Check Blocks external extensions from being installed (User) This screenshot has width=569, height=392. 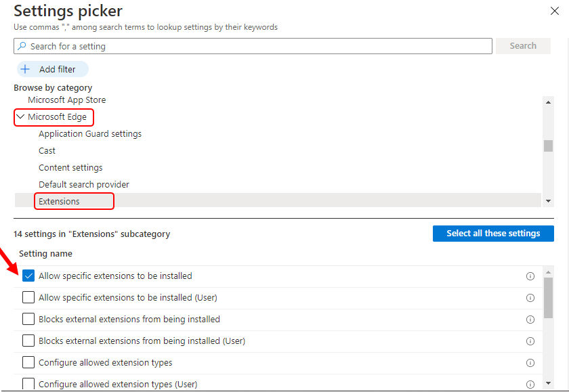point(28,341)
